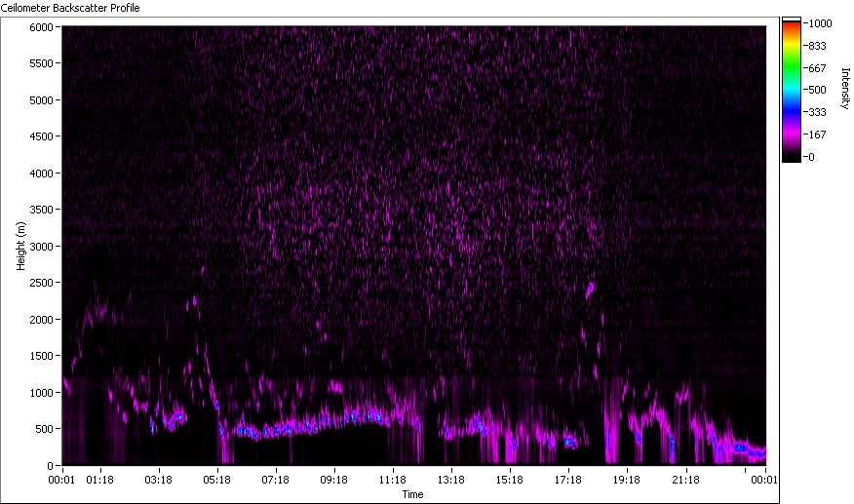Select the 6000 height tick label

click(x=41, y=27)
